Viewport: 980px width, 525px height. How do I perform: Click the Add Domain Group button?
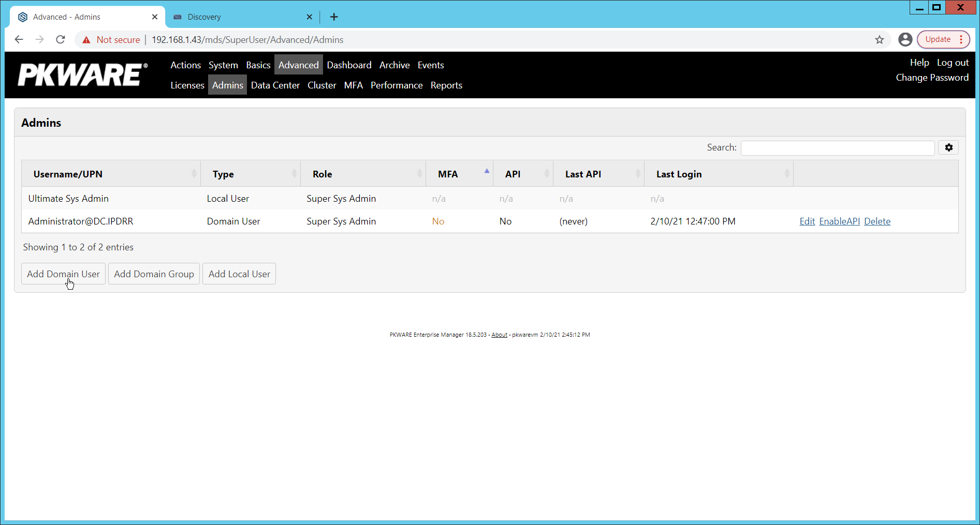154,274
